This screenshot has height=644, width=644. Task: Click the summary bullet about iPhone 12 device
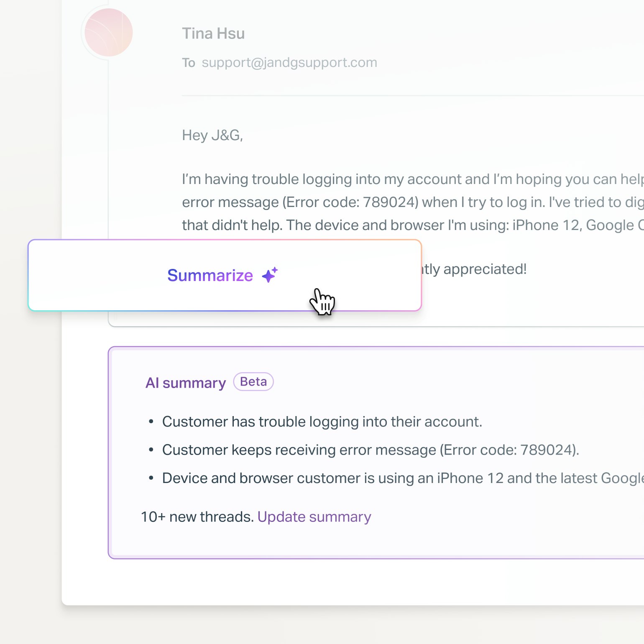pyautogui.click(x=401, y=478)
